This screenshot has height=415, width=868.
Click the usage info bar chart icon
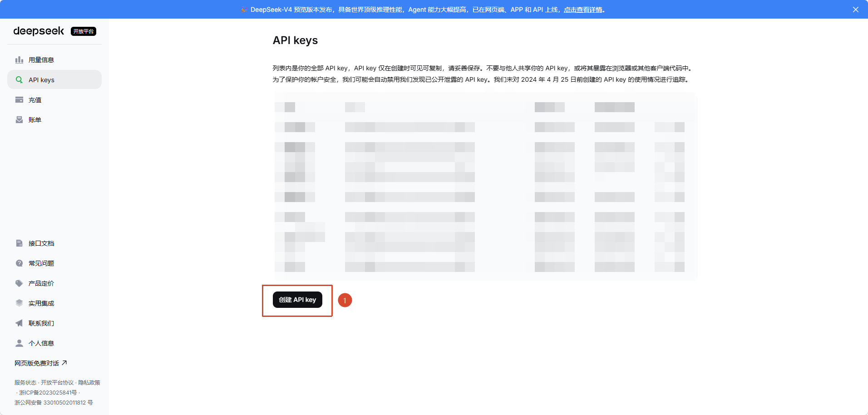tap(19, 60)
